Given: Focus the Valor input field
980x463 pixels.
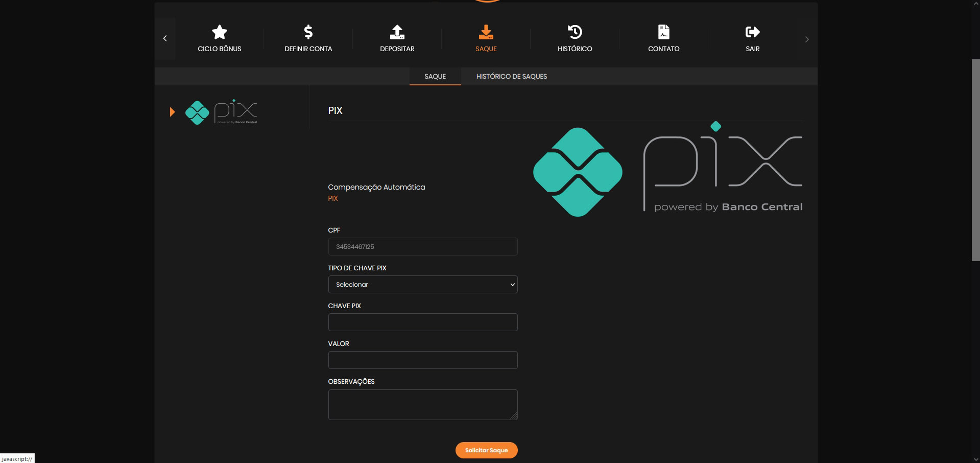Looking at the screenshot, I should point(423,360).
